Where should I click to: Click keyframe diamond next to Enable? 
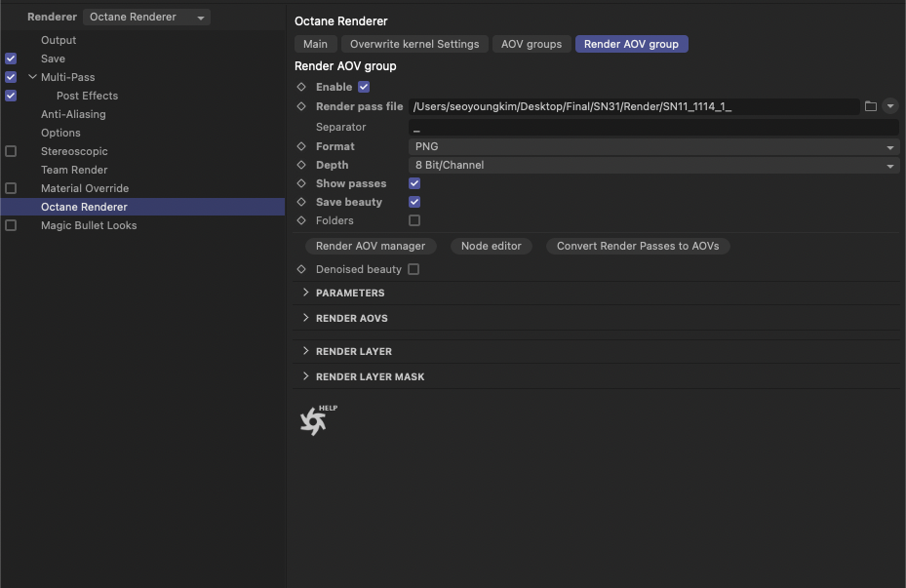[x=301, y=87]
